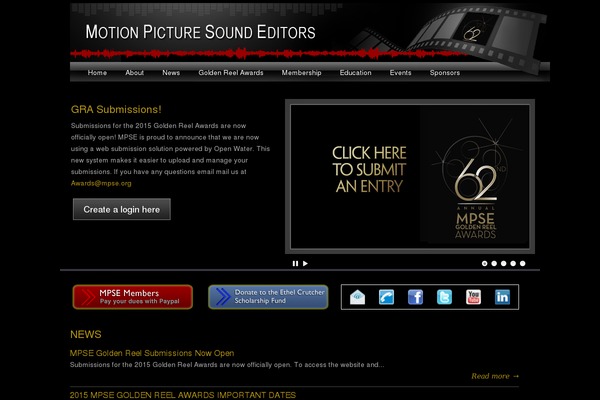Image resolution: width=600 pixels, height=400 pixels.
Task: Open the Golden Reel Awards menu
Action: [x=231, y=73]
